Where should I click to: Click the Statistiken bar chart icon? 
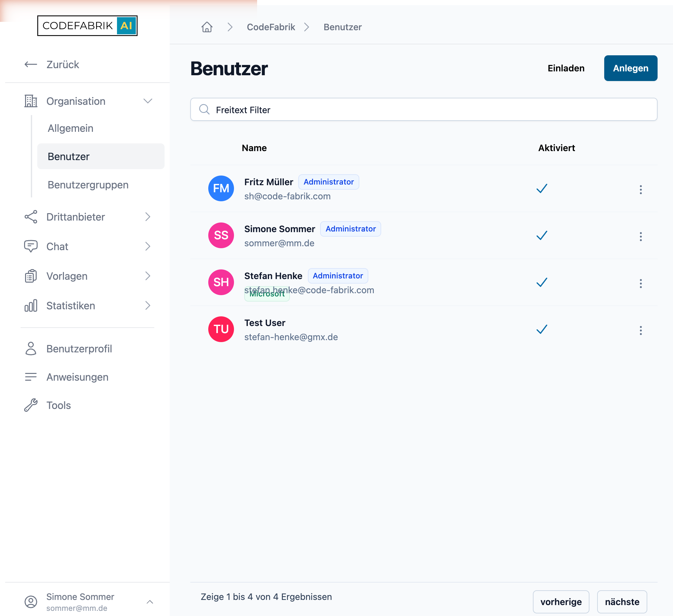point(31,305)
